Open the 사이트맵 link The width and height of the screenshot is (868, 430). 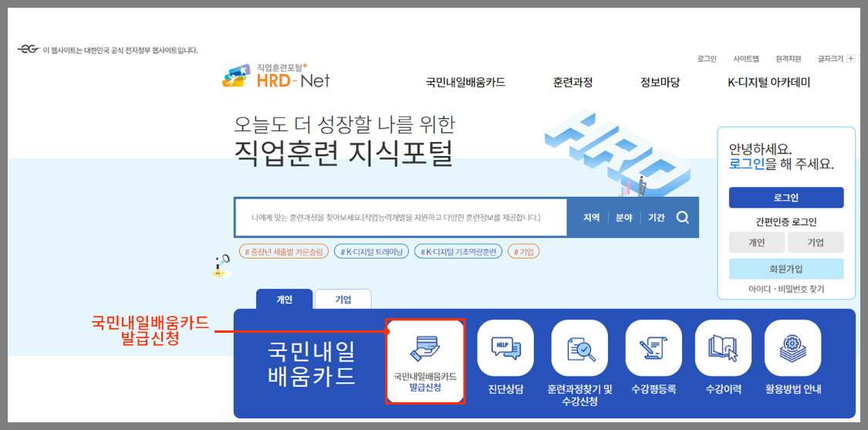point(746,58)
